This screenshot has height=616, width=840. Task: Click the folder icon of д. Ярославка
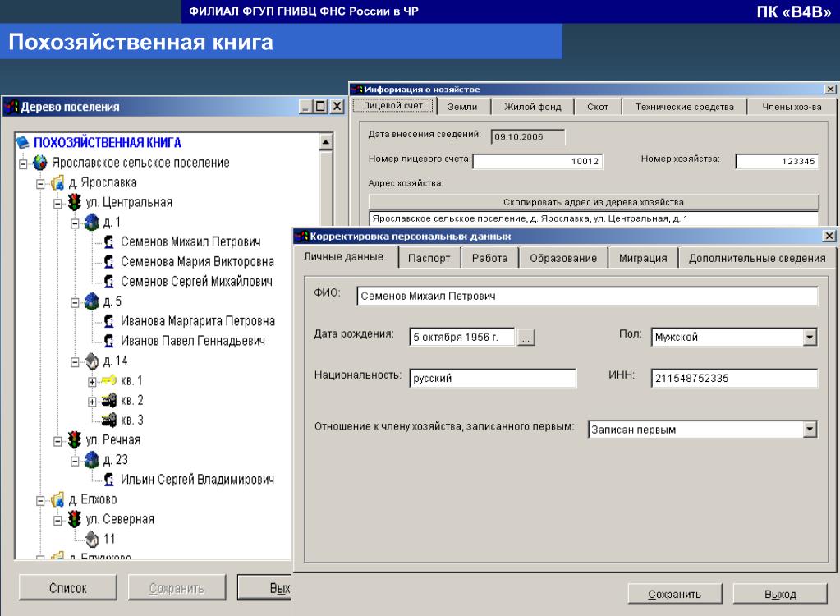point(57,182)
